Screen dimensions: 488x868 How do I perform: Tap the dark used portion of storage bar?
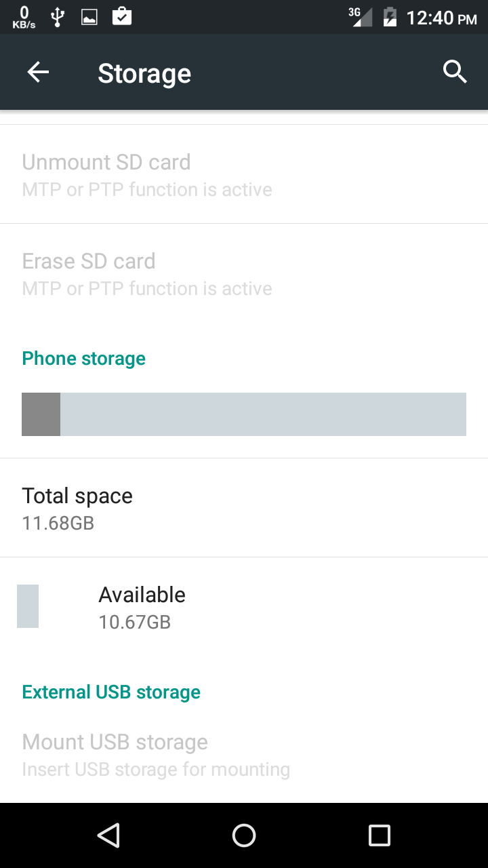click(x=41, y=414)
